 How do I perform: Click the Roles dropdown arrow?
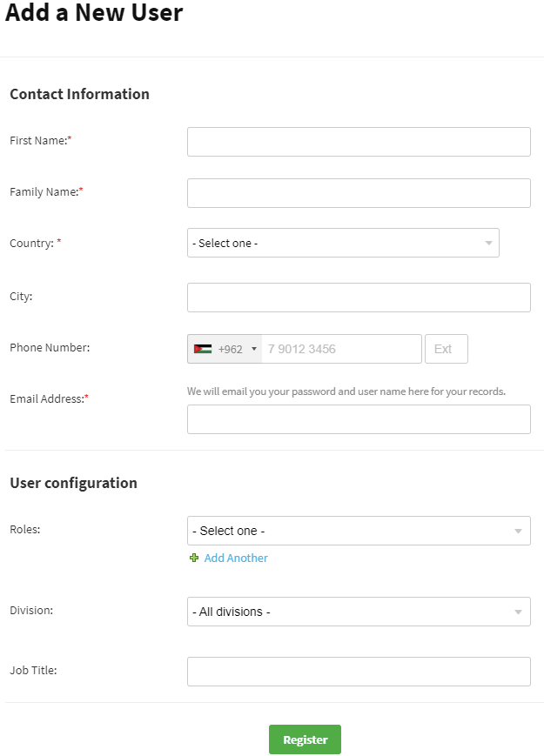point(519,531)
